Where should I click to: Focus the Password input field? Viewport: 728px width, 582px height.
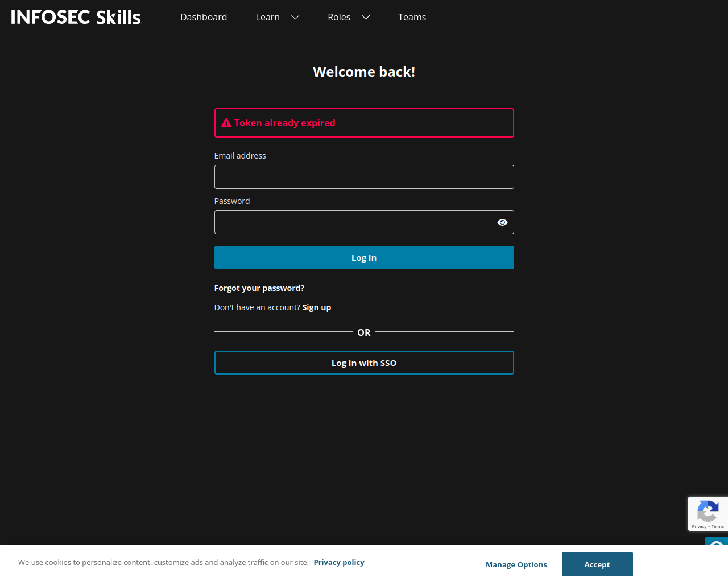click(364, 222)
